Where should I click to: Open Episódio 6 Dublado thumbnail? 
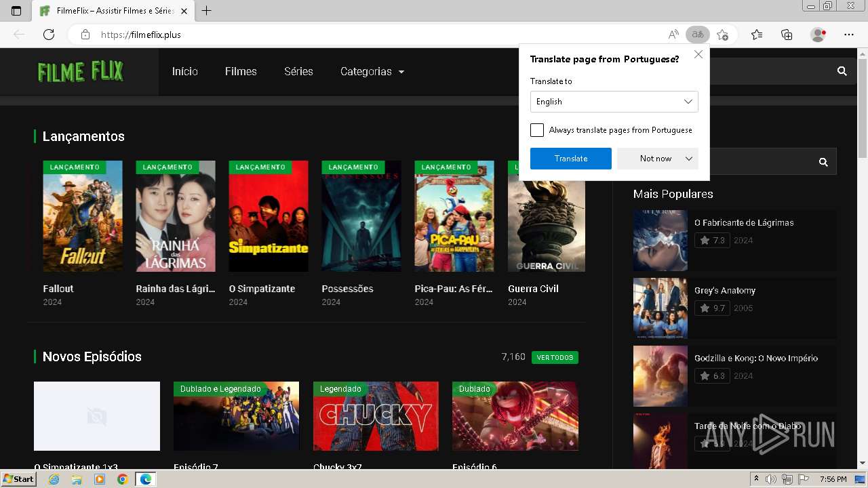point(515,416)
